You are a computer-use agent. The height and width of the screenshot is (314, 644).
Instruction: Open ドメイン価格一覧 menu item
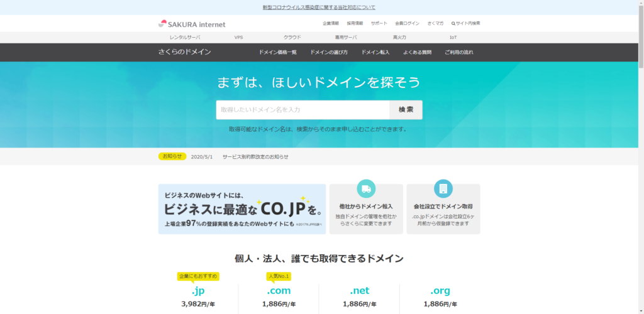pyautogui.click(x=277, y=53)
